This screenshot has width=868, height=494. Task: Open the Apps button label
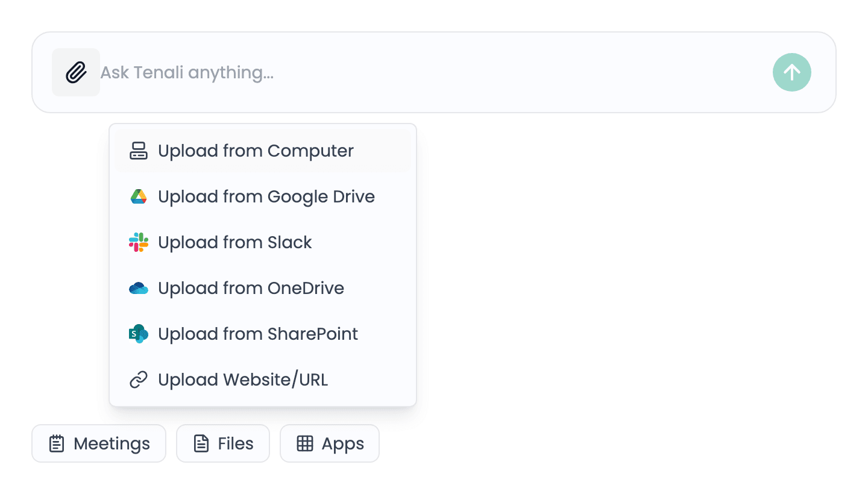coord(343,445)
